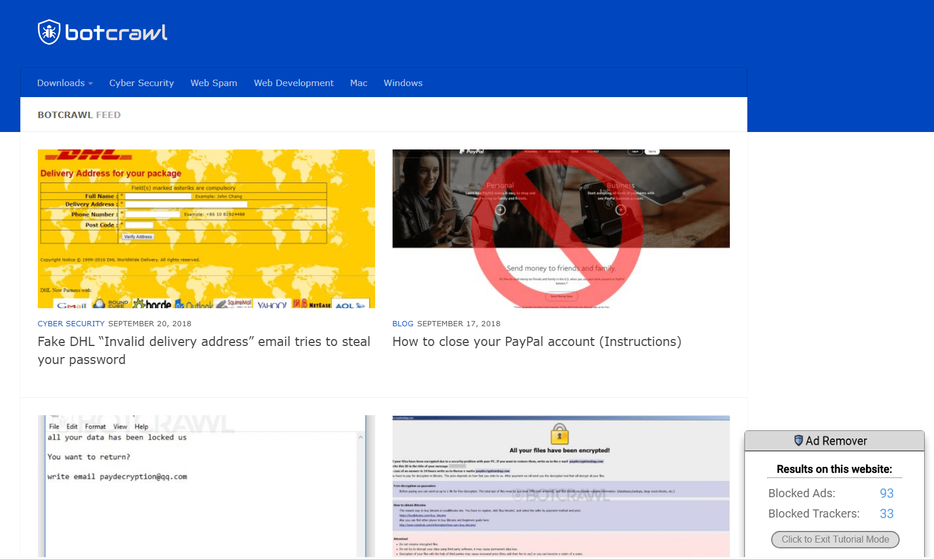This screenshot has width=934, height=560.
Task: Click the SquirrelMail icon in the DHL image
Action: tap(233, 302)
